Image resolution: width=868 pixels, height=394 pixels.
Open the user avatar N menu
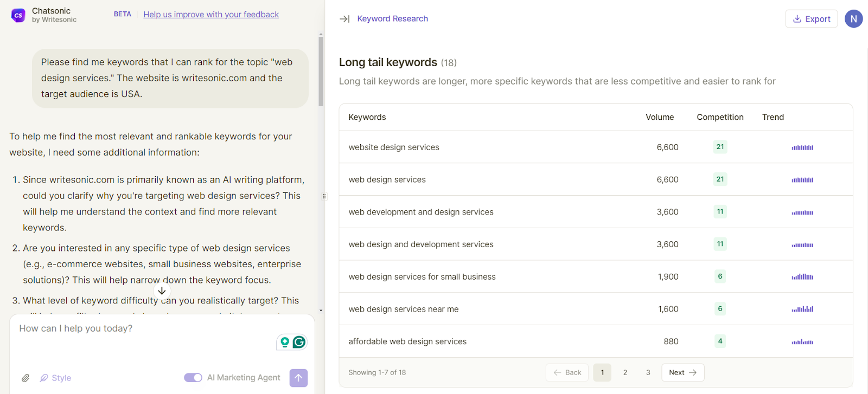[x=853, y=19]
